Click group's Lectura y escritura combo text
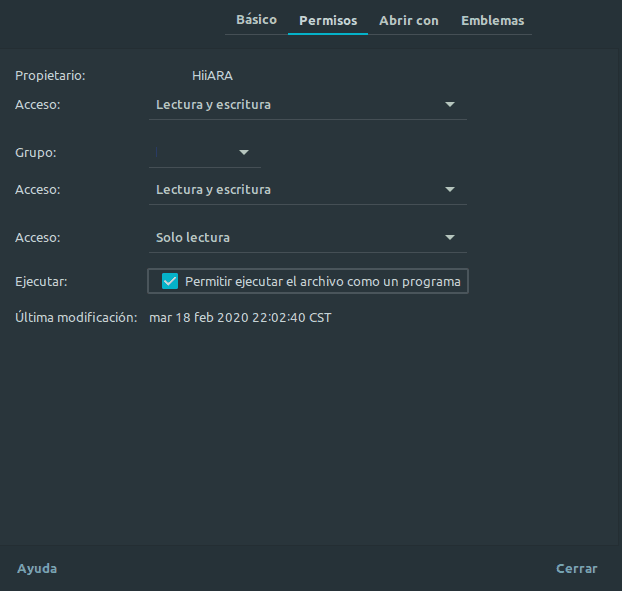 pyautogui.click(x=213, y=190)
